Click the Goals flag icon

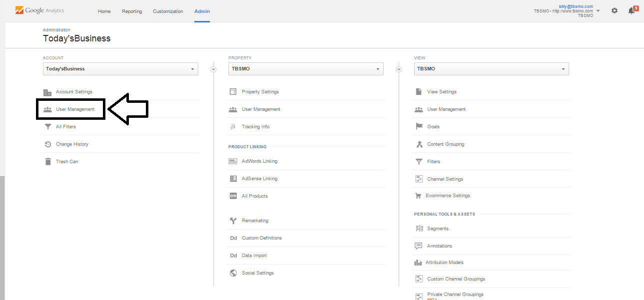tap(419, 127)
